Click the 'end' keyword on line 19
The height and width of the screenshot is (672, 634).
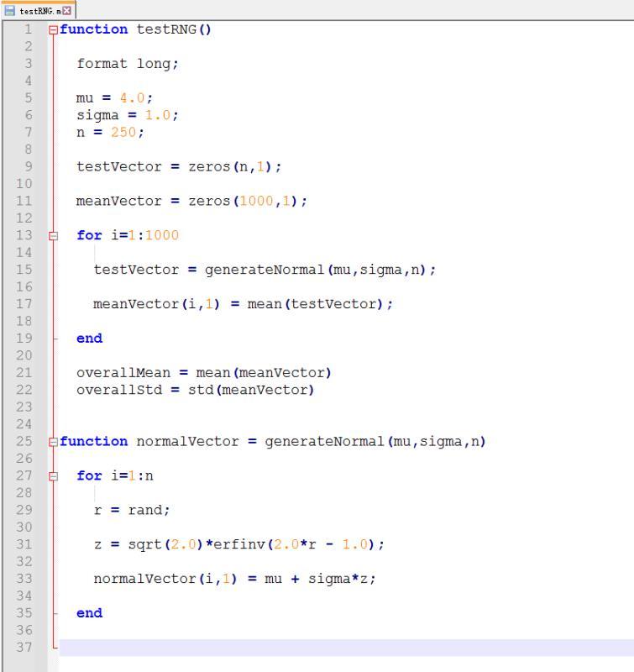tap(89, 339)
